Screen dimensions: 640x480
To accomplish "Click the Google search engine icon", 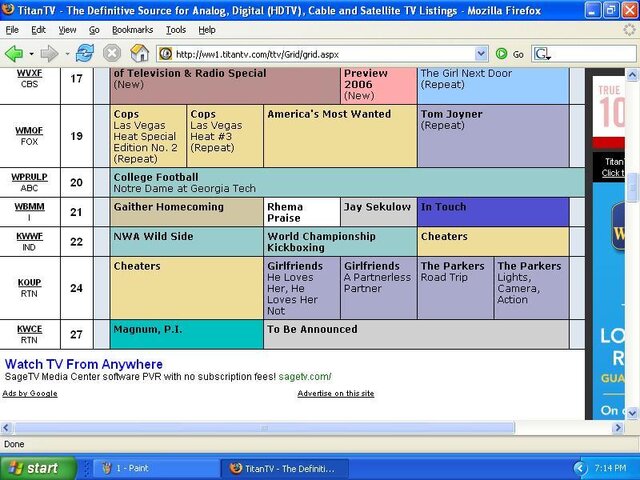I will click(542, 54).
